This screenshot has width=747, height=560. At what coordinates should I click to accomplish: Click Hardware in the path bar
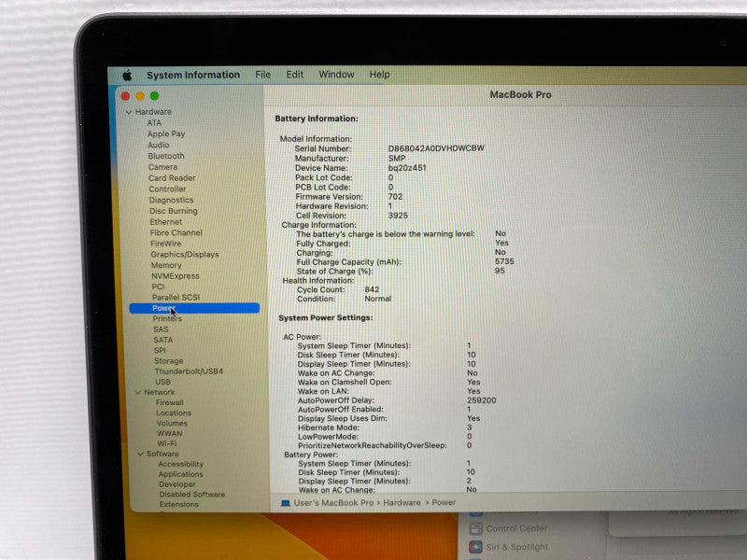pyautogui.click(x=402, y=503)
